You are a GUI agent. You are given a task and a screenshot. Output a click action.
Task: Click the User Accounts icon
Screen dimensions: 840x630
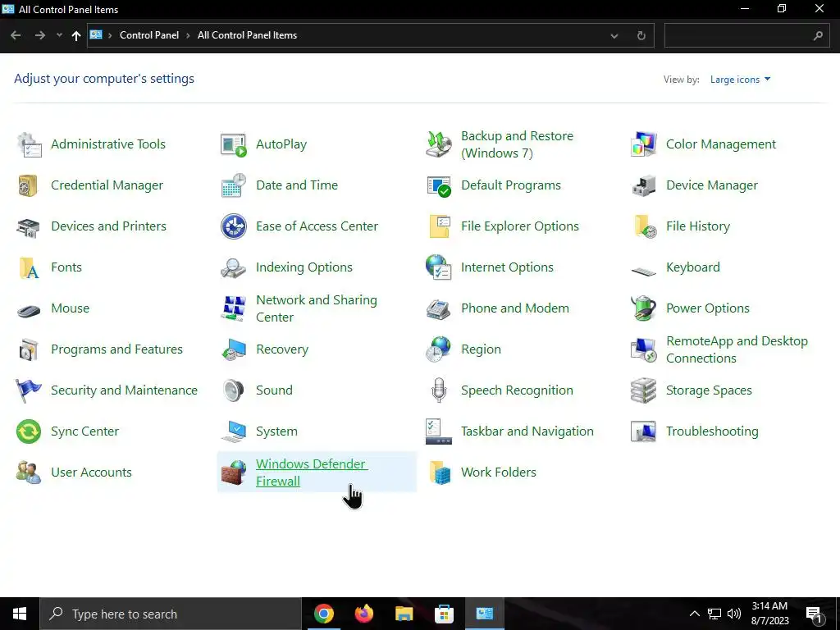(x=29, y=472)
